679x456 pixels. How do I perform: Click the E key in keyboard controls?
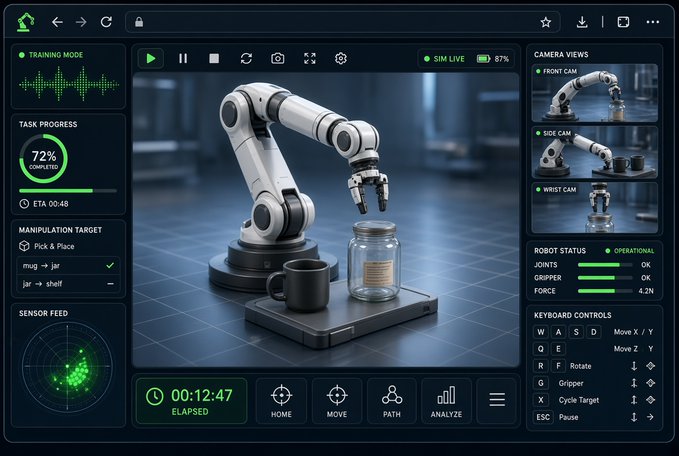[559, 349]
